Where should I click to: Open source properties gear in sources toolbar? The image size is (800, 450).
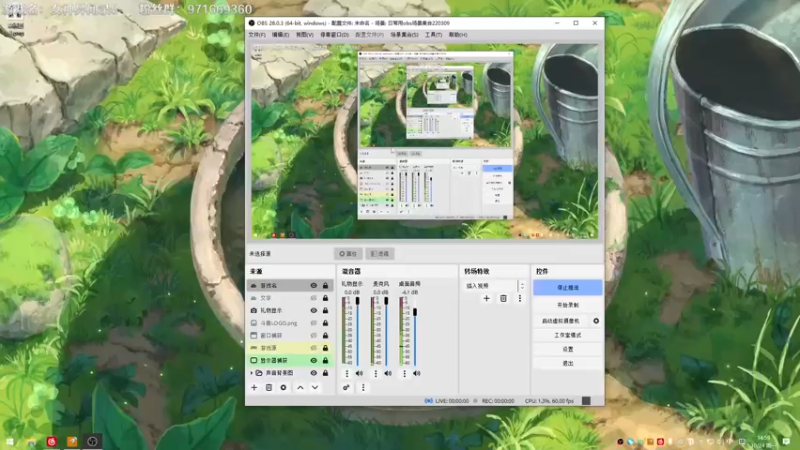point(283,388)
